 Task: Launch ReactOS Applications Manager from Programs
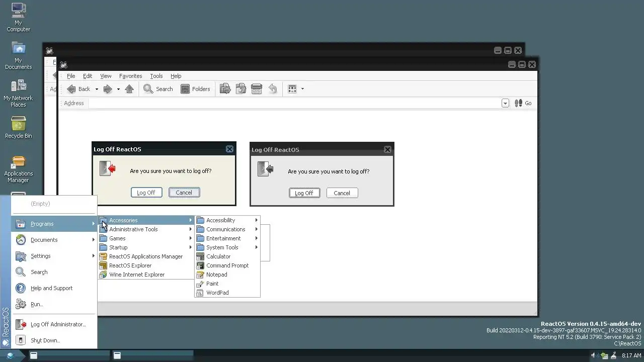(x=146, y=256)
